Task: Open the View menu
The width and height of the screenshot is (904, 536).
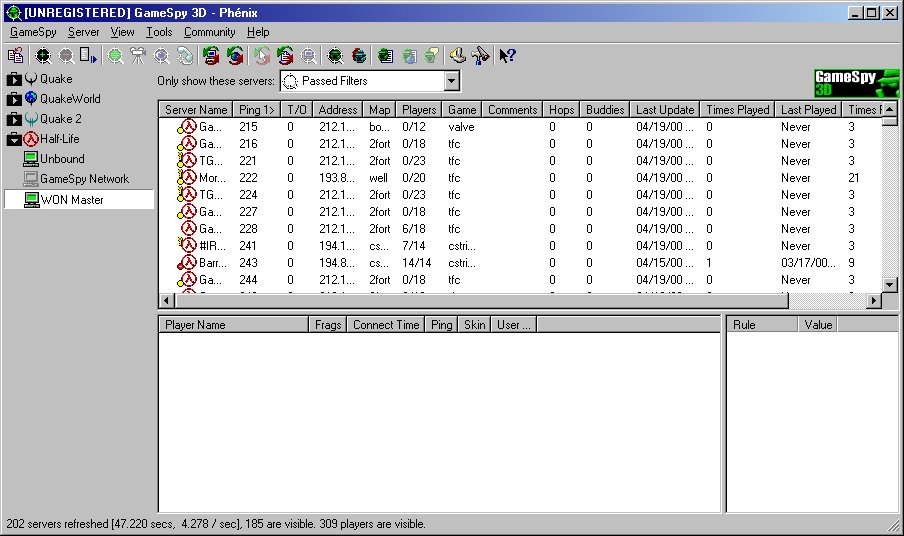Action: click(x=122, y=32)
